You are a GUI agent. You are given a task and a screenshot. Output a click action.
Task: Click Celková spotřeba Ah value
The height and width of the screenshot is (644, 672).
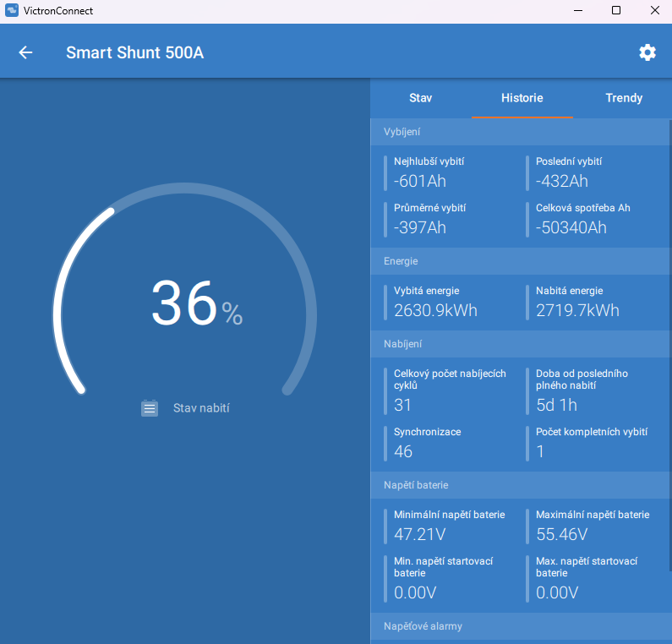coord(571,227)
